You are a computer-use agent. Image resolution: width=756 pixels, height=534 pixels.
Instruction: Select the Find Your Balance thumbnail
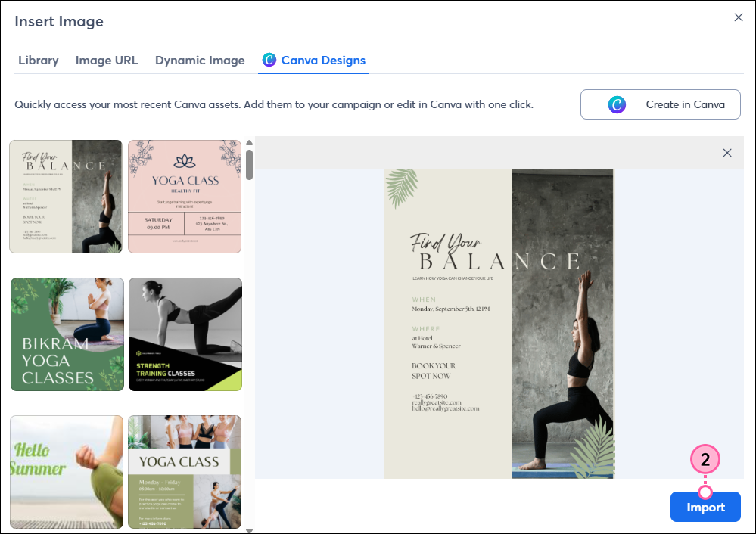pyautogui.click(x=66, y=196)
